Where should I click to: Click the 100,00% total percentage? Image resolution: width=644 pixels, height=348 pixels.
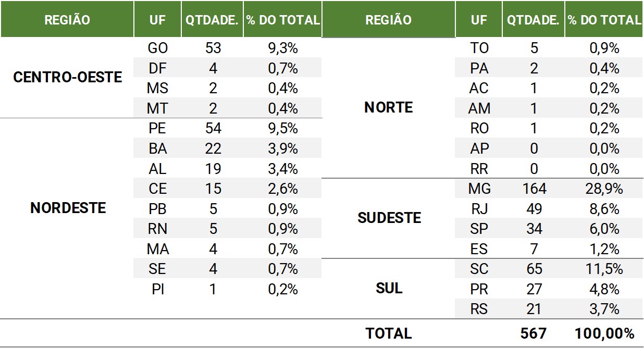(604, 333)
